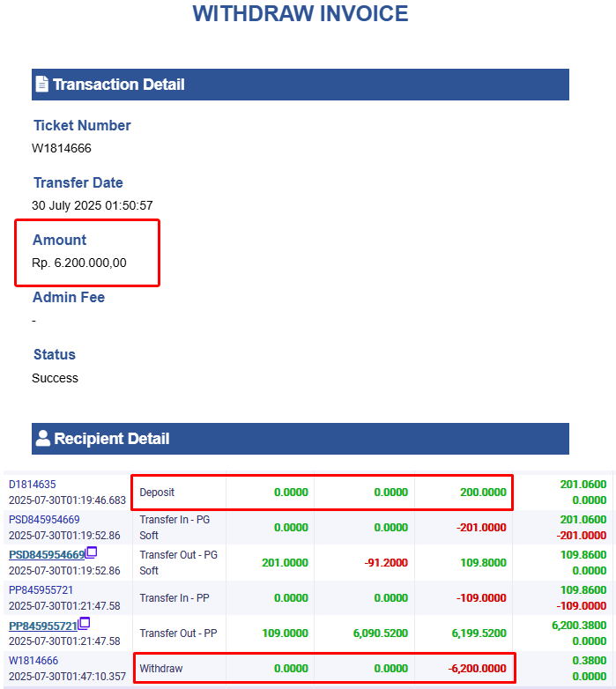Select the amount Rp. 6.200.000,00
Screen dimensions: 616x689
[x=79, y=263]
